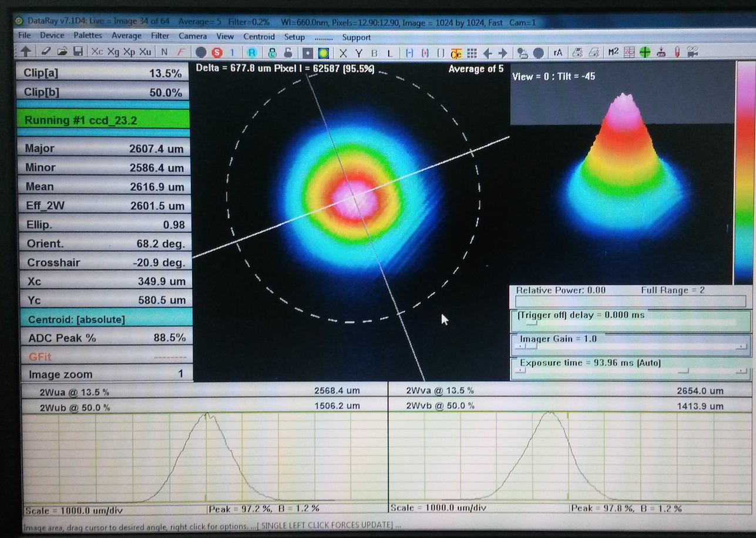This screenshot has width=756, height=538.
Task: Adjust the Trigger delay slider
Action: click(631, 322)
